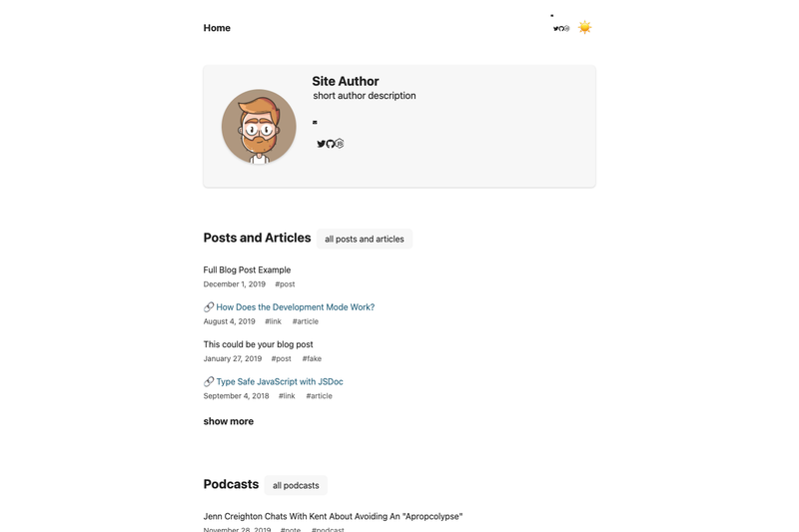Click the author avatar image
This screenshot has width=799, height=532.
click(259, 126)
